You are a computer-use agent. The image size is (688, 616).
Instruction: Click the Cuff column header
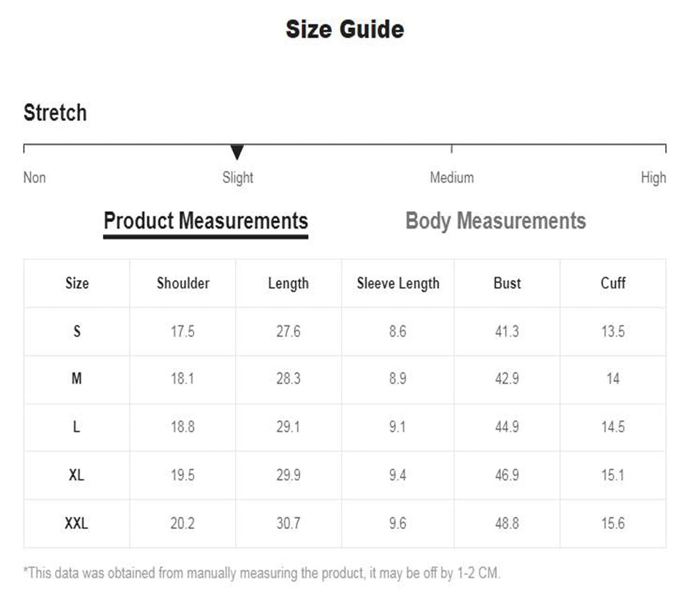pyautogui.click(x=613, y=283)
